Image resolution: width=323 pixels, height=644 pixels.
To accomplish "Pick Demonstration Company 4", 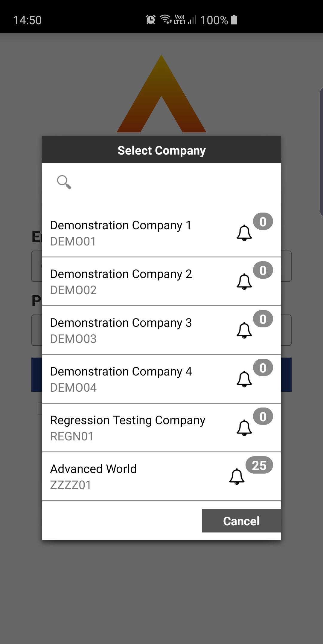I will tap(121, 379).
